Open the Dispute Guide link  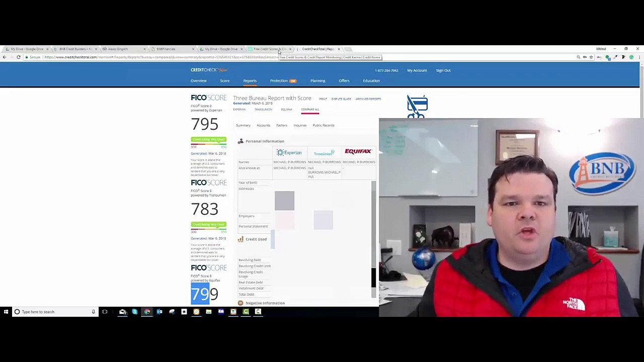(341, 99)
